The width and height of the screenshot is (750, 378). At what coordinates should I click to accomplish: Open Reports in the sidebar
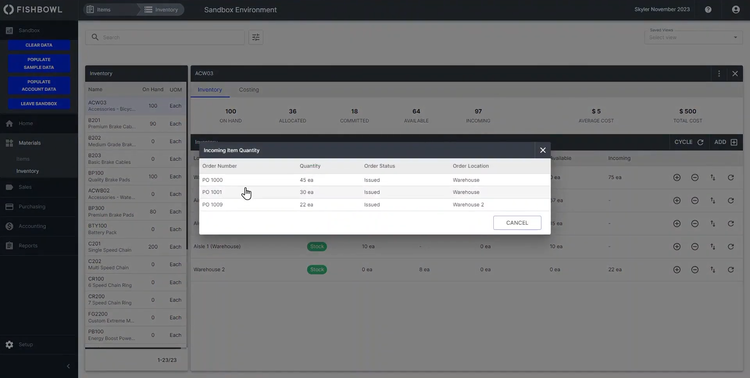click(x=39, y=245)
